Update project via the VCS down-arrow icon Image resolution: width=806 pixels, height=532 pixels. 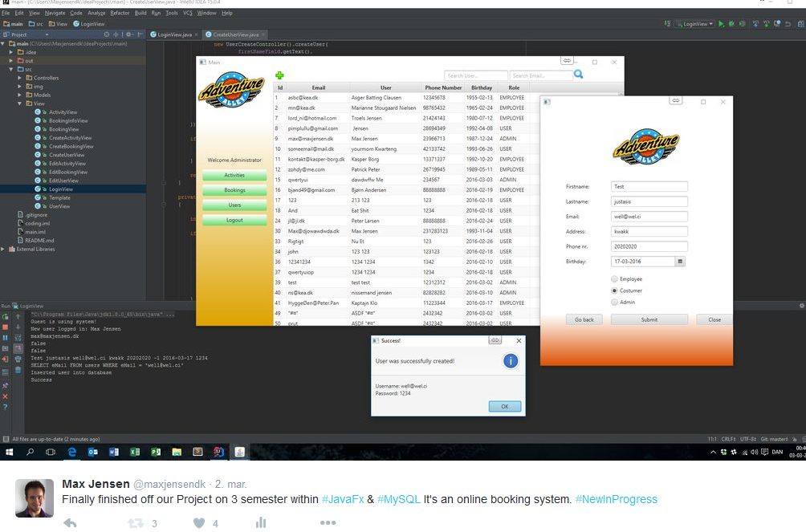(x=755, y=24)
